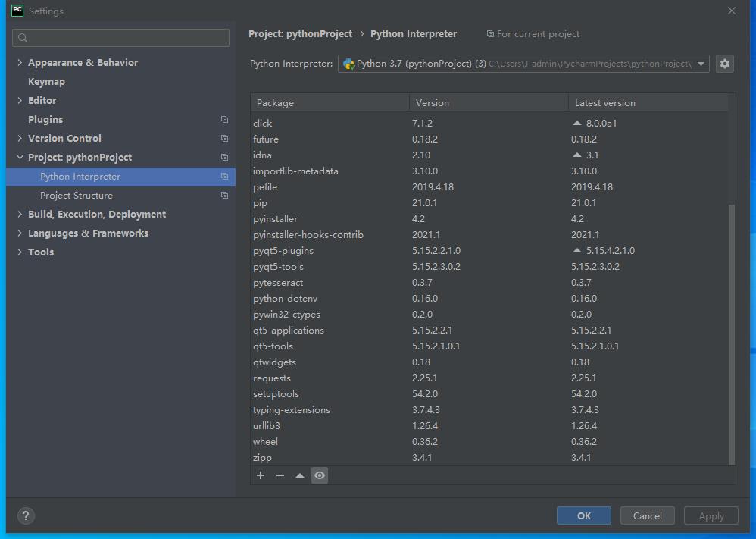Select the pefile package row
Viewport: 756px width, 539px height.
[x=489, y=186]
